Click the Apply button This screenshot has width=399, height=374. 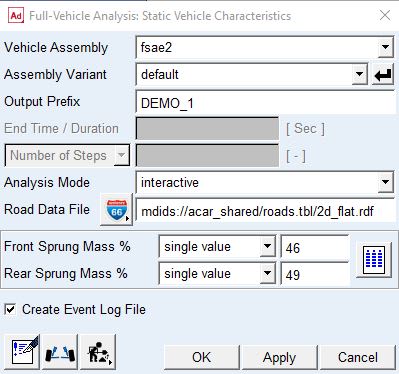point(279,357)
